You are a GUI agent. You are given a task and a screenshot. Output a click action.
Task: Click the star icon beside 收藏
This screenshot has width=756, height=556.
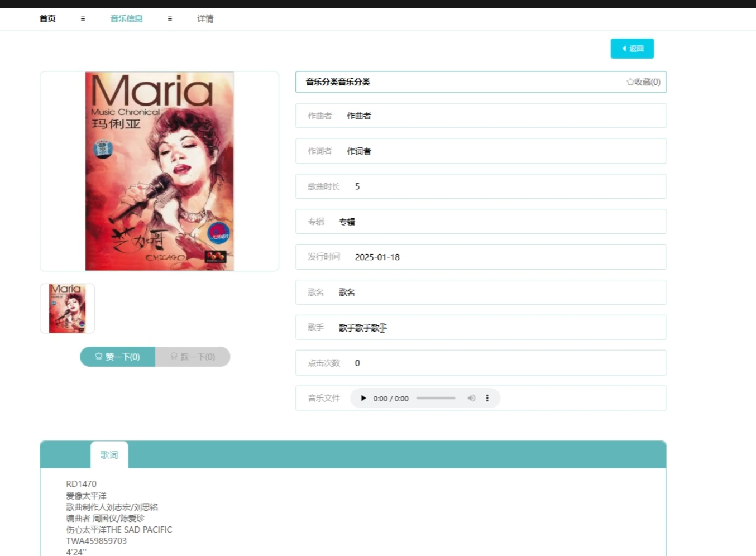[x=630, y=82]
